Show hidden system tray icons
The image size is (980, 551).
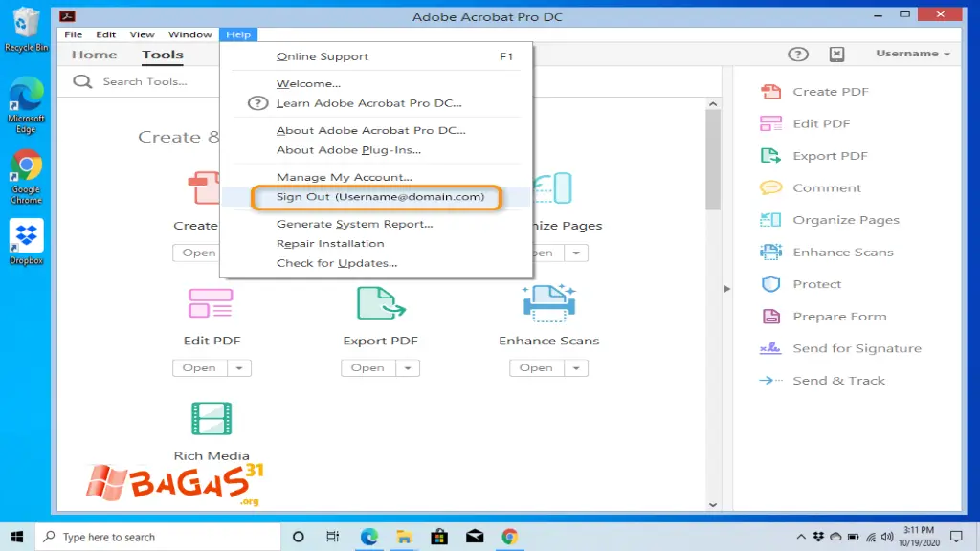point(801,537)
